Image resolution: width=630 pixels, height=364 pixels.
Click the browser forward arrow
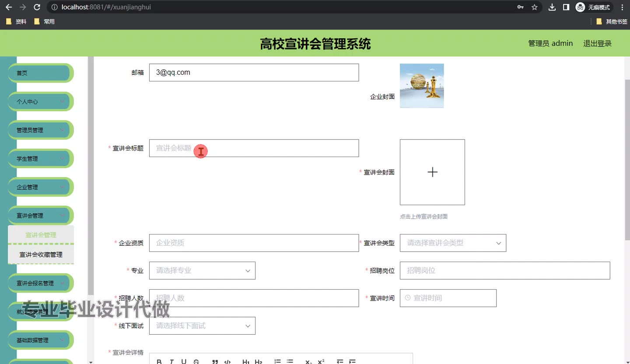[23, 7]
